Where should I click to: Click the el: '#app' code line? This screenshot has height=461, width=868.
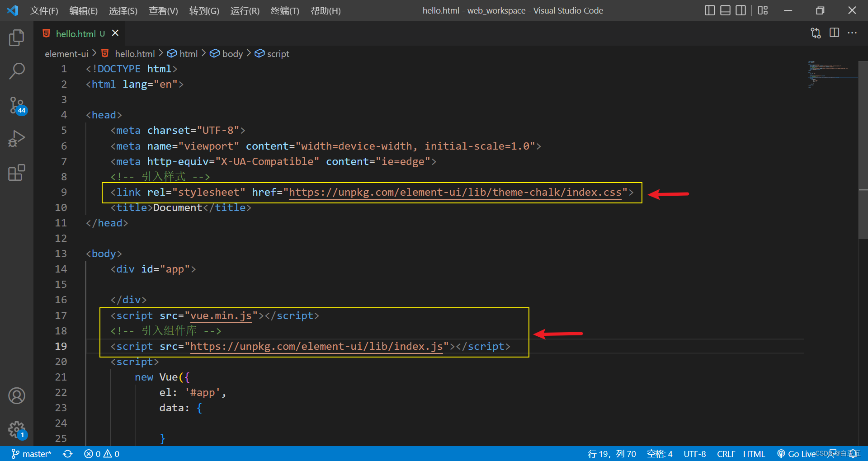[193, 393]
